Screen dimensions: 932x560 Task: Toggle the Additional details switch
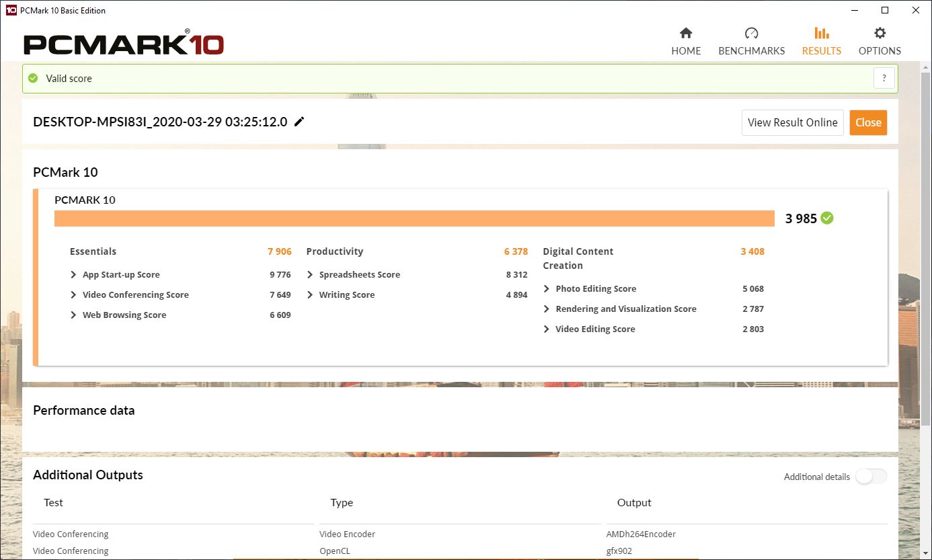871,477
